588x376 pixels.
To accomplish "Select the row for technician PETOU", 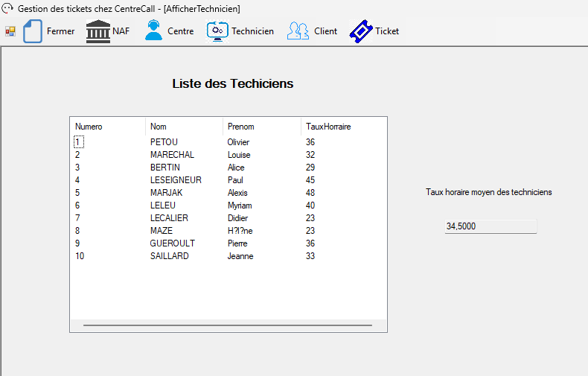I will pos(164,142).
